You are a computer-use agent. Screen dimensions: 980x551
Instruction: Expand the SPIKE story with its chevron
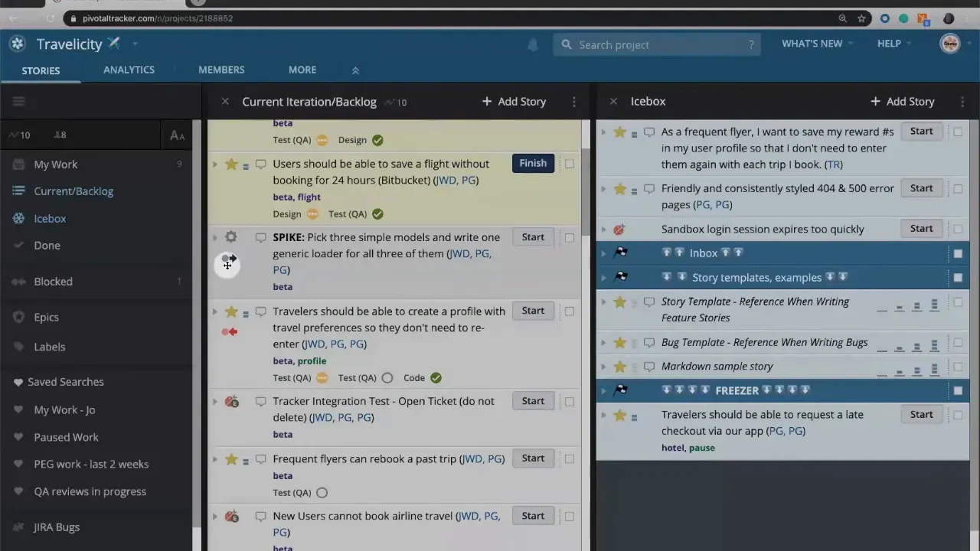(214, 236)
